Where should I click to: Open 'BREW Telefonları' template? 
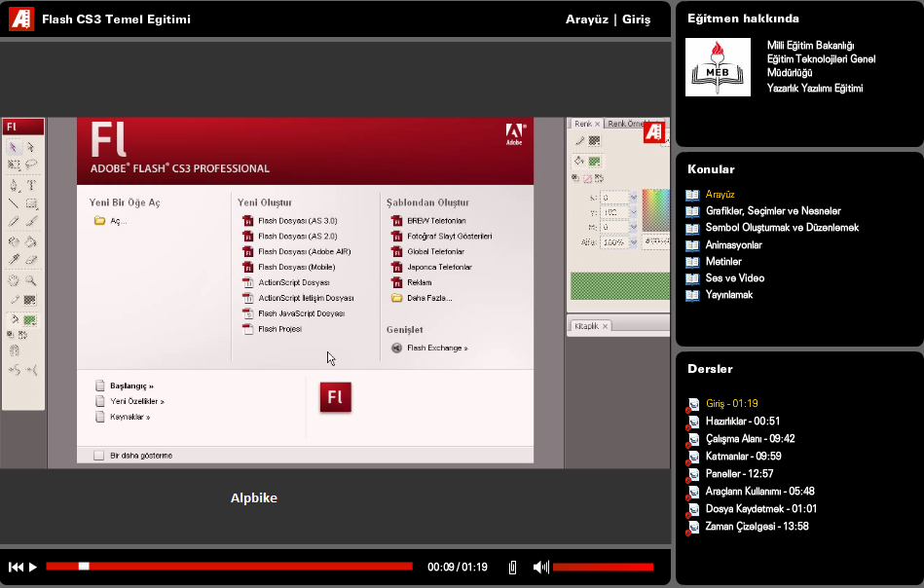(x=428, y=221)
